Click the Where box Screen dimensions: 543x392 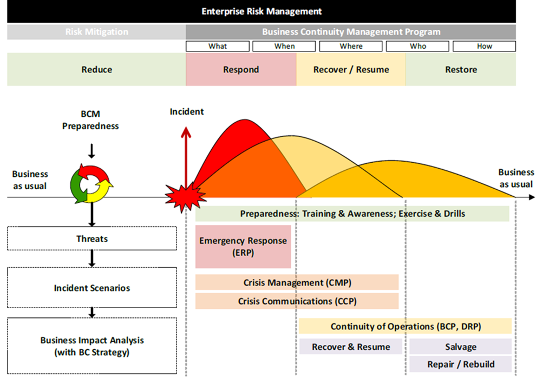pyautogui.click(x=351, y=46)
